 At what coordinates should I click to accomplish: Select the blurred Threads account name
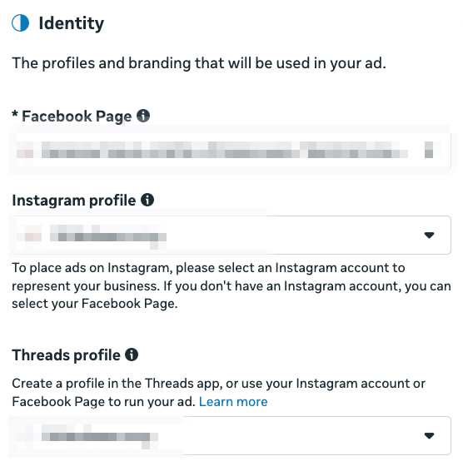pos(100,437)
